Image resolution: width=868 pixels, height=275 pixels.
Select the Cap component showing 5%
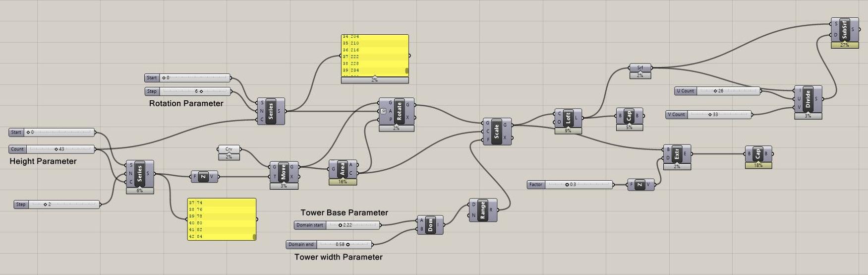pyautogui.click(x=630, y=116)
